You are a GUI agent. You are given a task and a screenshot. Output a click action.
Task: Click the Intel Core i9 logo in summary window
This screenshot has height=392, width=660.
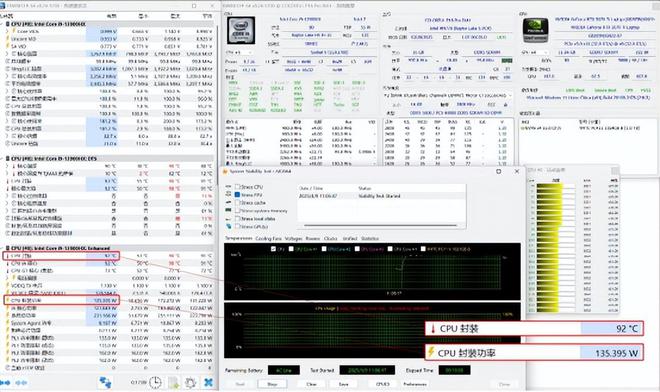pyautogui.click(x=241, y=30)
